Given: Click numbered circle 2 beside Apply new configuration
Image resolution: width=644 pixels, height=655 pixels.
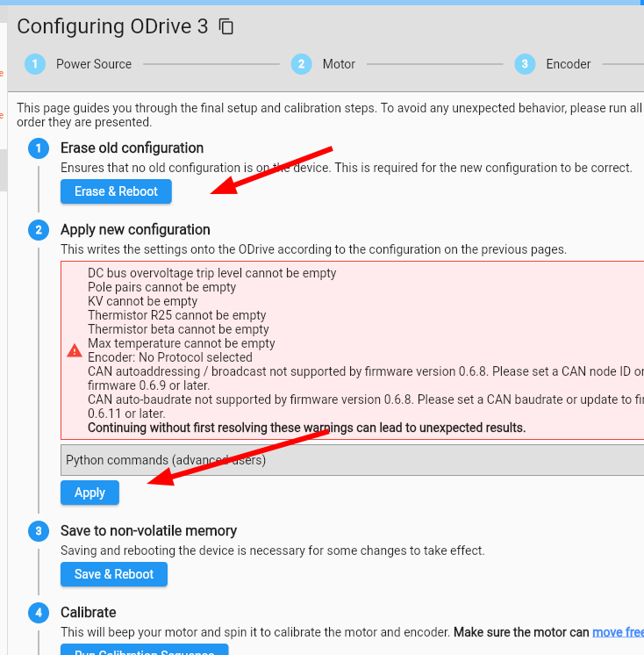Looking at the screenshot, I should click(39, 230).
